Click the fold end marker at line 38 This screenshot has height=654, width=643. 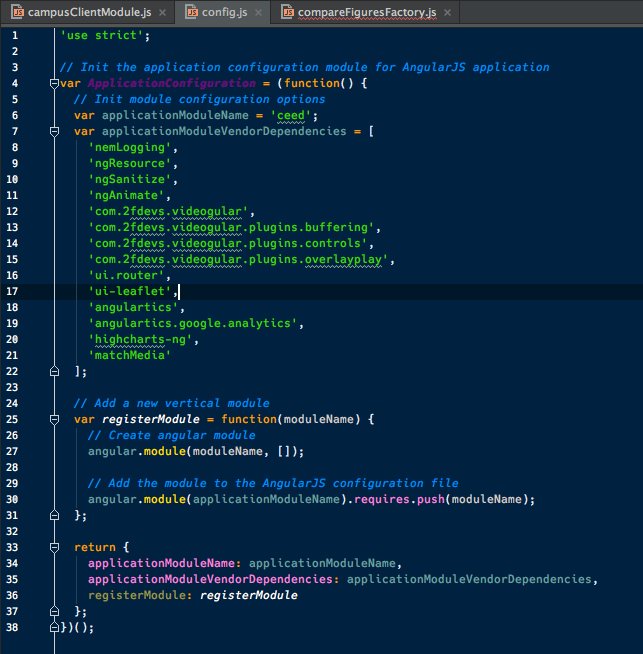[54, 627]
